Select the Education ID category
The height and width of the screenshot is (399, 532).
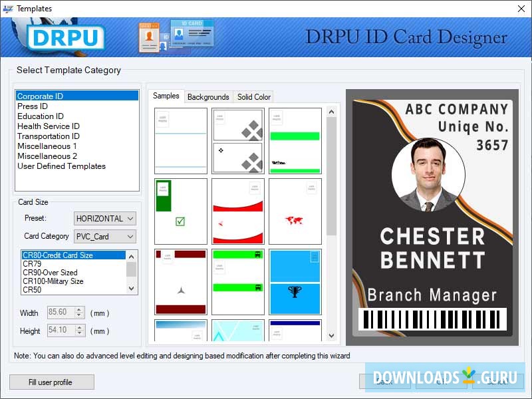tap(40, 116)
